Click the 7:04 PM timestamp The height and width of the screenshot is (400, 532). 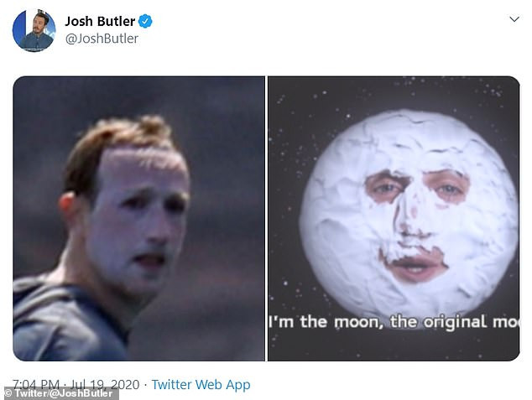[36, 385]
